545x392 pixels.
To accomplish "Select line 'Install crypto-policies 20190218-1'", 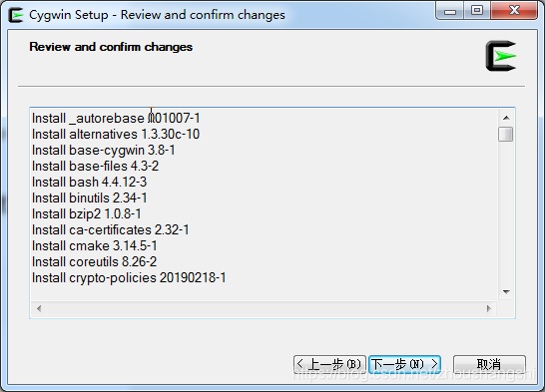I will pos(129,278).
